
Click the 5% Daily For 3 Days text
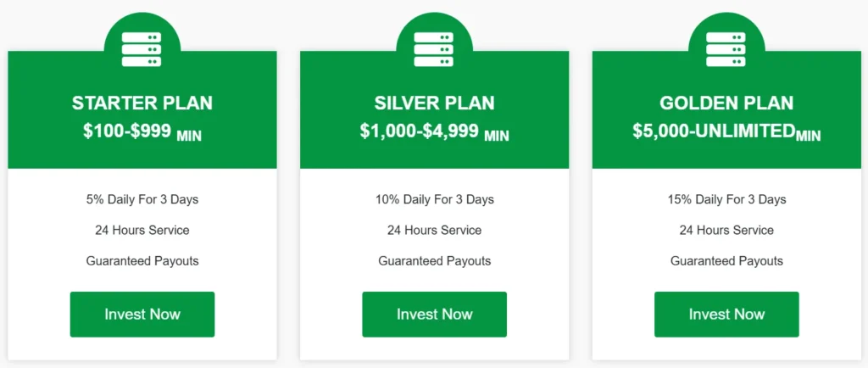coord(142,200)
